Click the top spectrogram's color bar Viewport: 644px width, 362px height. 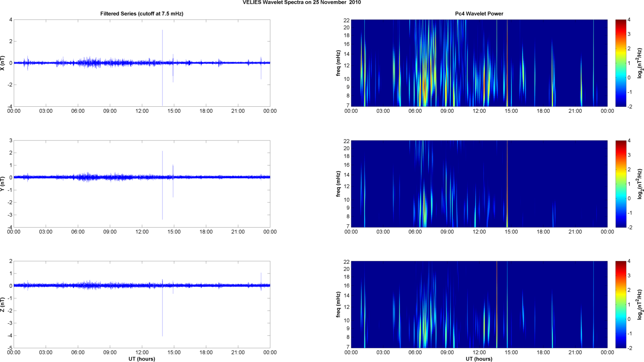(x=621, y=63)
